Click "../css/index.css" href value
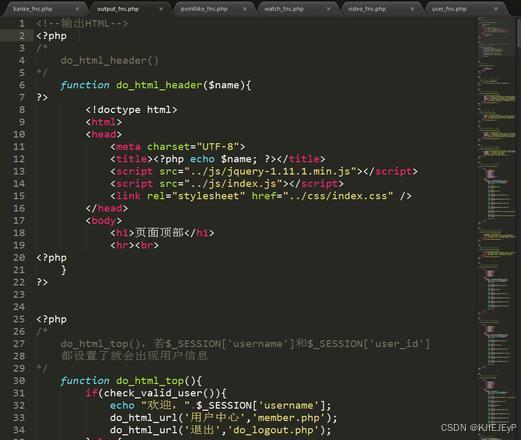 coord(338,196)
